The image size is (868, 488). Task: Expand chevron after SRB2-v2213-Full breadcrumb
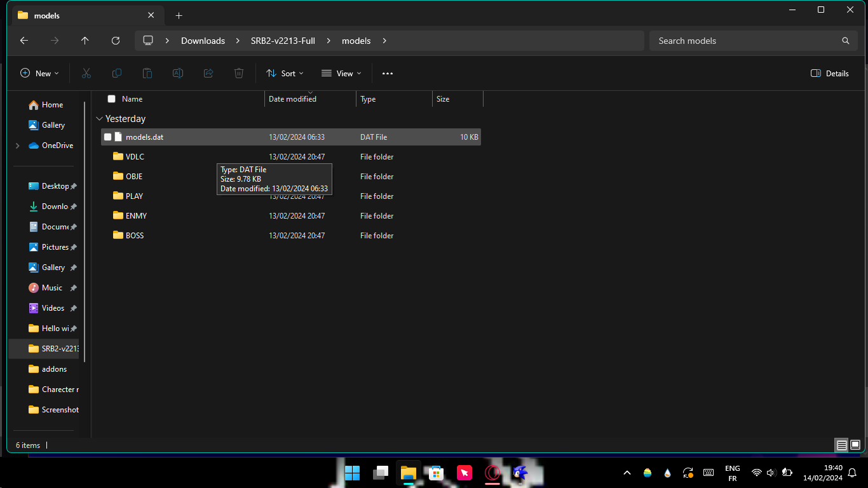[x=329, y=41]
